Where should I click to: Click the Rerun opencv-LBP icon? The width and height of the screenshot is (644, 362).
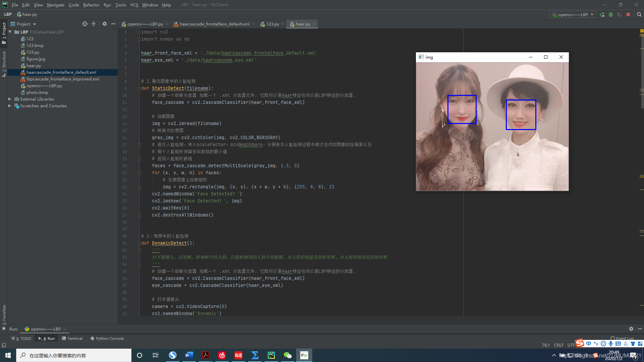click(x=602, y=14)
